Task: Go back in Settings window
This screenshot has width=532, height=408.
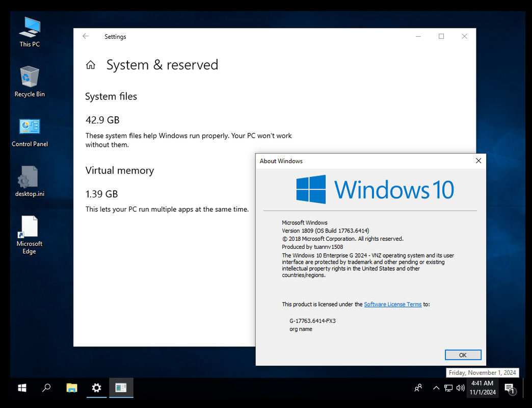Action: (86, 36)
